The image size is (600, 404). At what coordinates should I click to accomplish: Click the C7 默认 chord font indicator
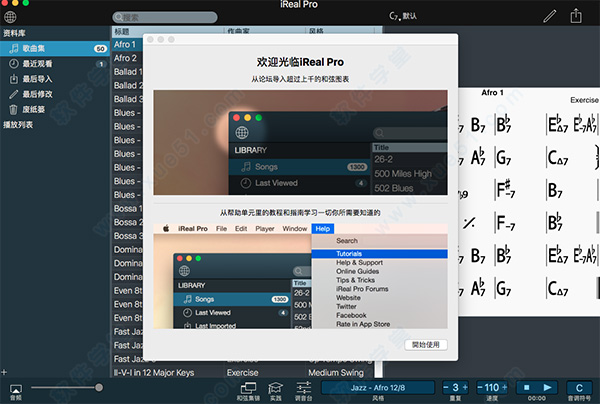coord(403,16)
